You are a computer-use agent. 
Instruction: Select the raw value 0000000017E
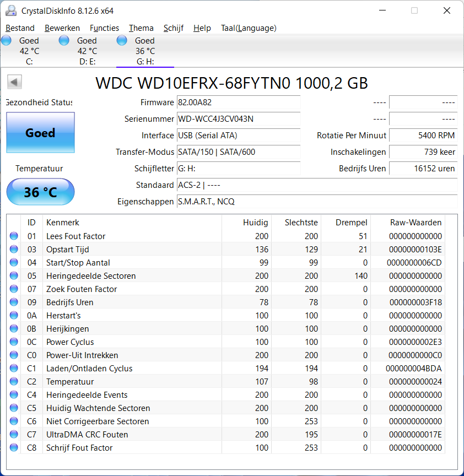click(415, 435)
